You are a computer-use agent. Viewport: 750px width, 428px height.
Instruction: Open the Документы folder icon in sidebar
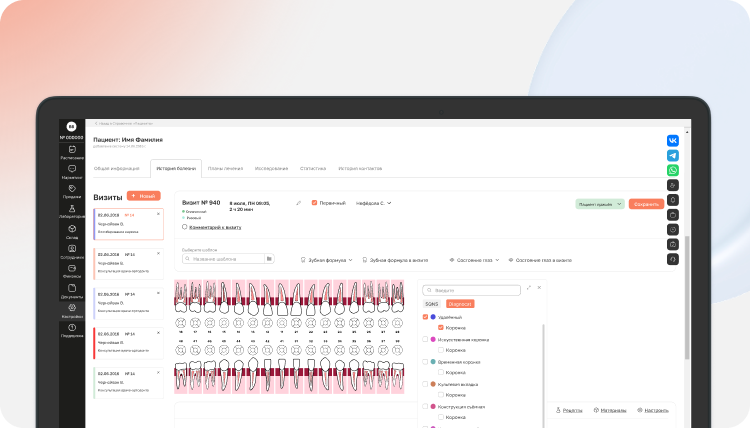(x=72, y=288)
